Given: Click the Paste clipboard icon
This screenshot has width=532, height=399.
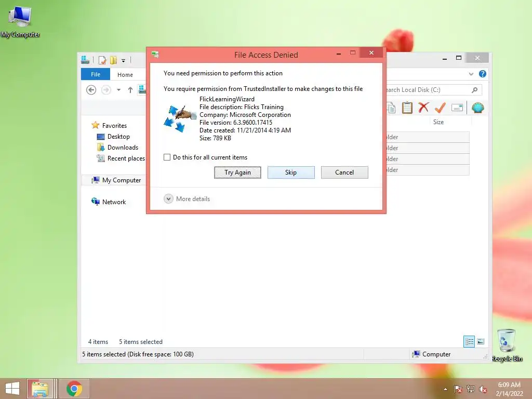Looking at the screenshot, I should (x=407, y=108).
